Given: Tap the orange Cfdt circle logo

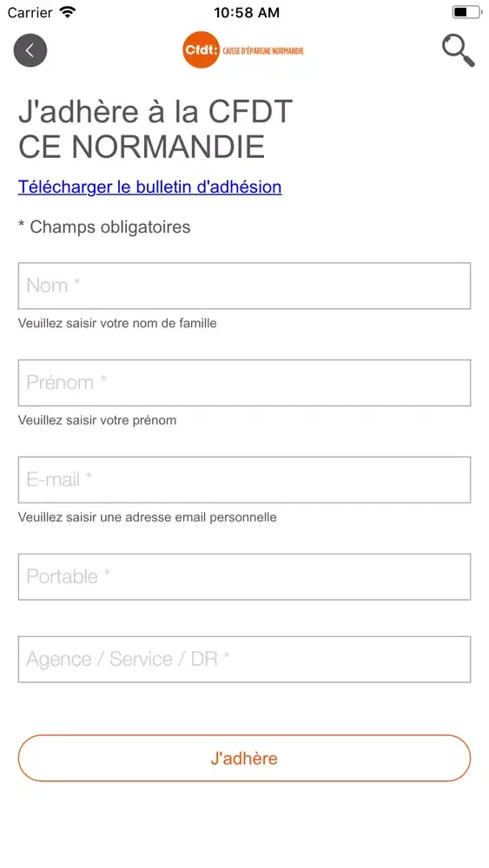Looking at the screenshot, I should (x=201, y=49).
